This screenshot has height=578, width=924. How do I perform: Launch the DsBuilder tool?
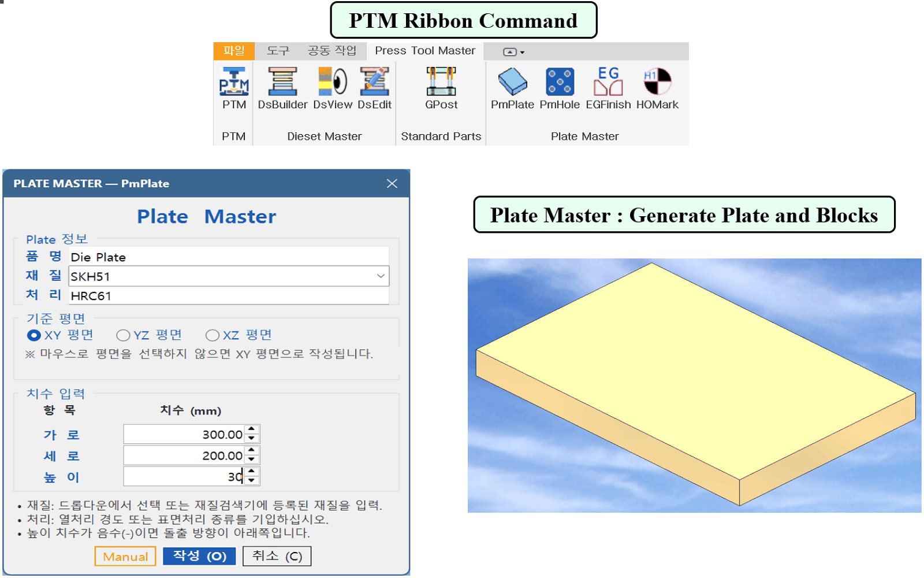(x=282, y=88)
